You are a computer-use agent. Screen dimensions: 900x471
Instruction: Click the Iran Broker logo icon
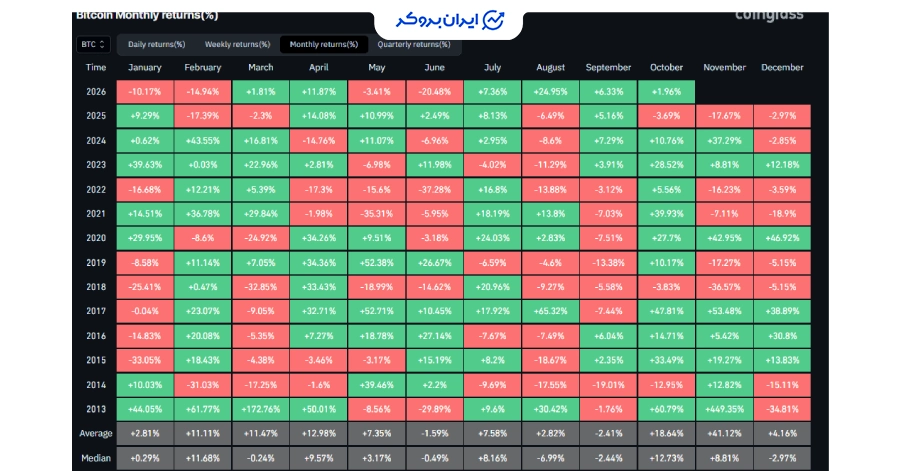click(493, 21)
